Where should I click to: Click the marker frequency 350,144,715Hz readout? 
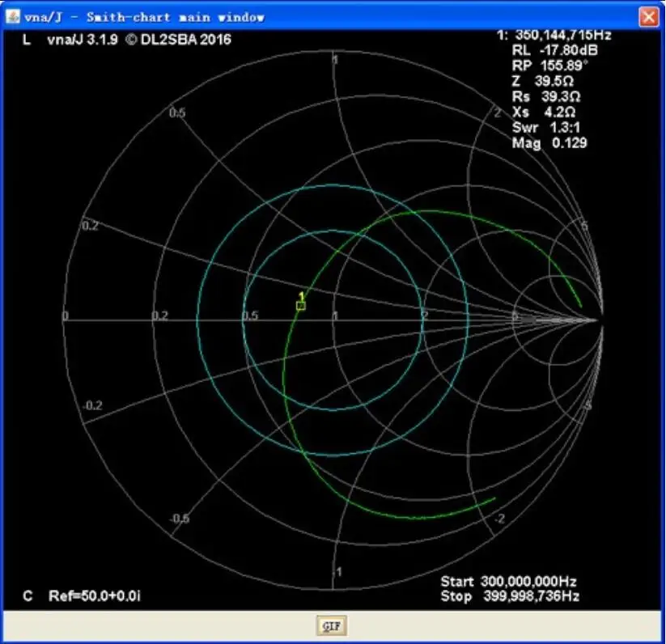pos(562,35)
